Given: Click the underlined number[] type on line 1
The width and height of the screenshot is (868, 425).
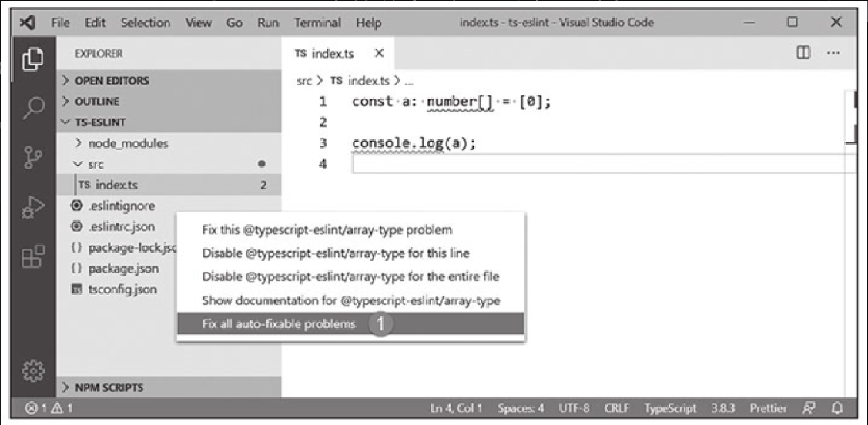Looking at the screenshot, I should [460, 102].
